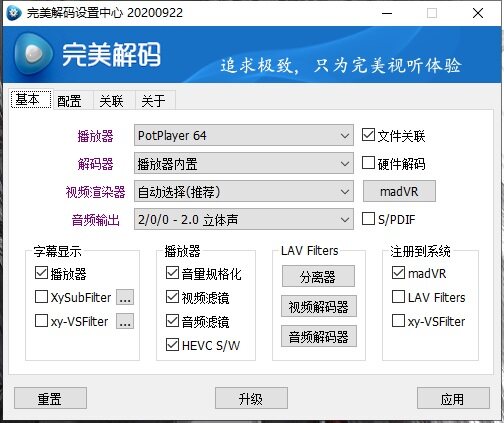Click the 应用 apply button
The width and height of the screenshot is (504, 423).
pyautogui.click(x=453, y=398)
